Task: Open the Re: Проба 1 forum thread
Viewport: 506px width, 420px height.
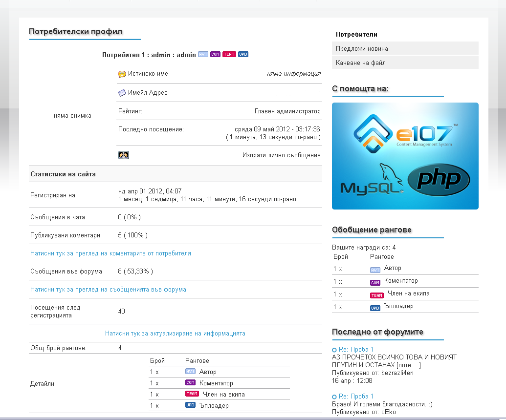Action: click(355, 349)
